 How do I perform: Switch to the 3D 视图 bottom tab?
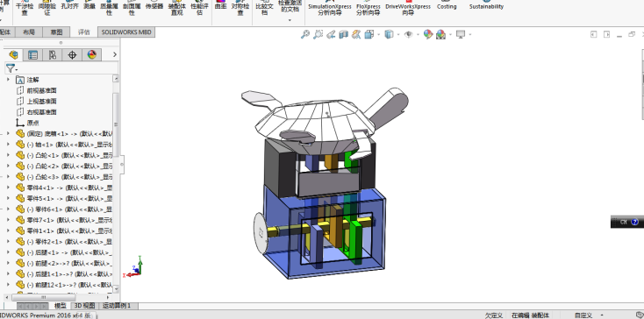tap(84, 306)
